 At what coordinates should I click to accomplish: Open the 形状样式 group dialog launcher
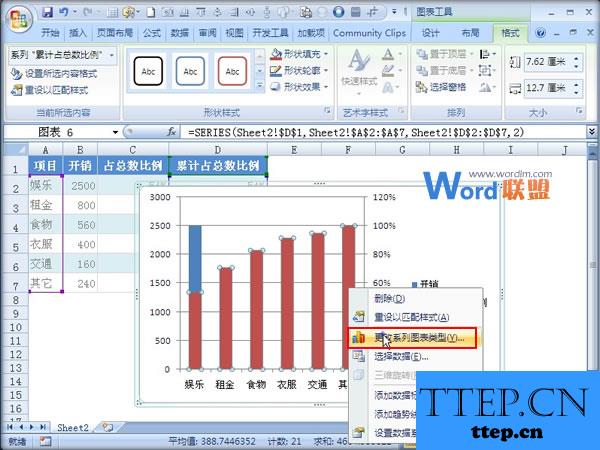(327, 111)
